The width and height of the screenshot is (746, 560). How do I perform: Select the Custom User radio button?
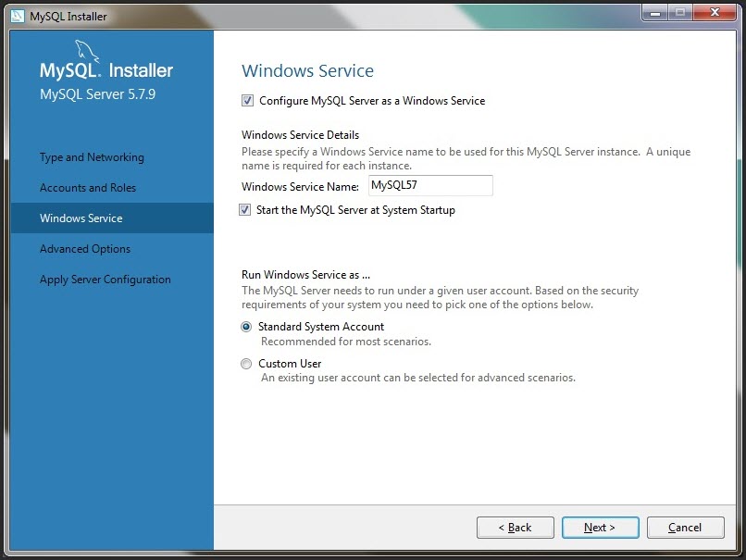point(246,364)
